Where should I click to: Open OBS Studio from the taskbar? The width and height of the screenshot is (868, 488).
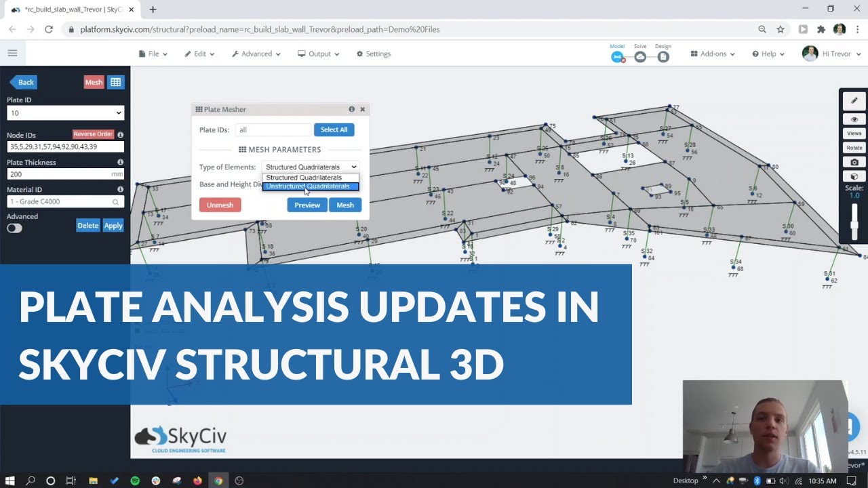click(x=239, y=481)
